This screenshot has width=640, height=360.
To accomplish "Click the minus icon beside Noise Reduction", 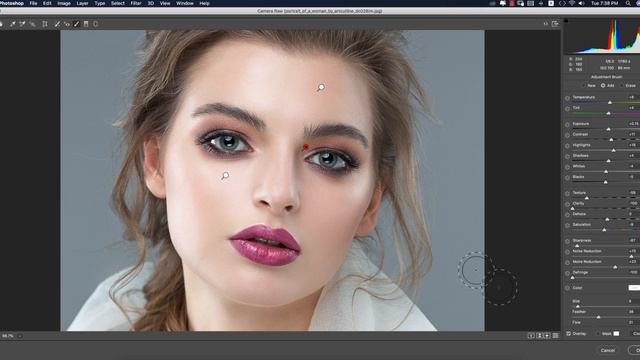I will 567,252.
